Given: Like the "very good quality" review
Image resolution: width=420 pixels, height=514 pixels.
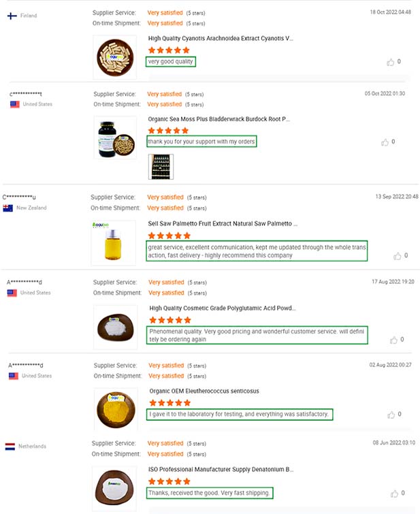Looking at the screenshot, I should (391, 62).
